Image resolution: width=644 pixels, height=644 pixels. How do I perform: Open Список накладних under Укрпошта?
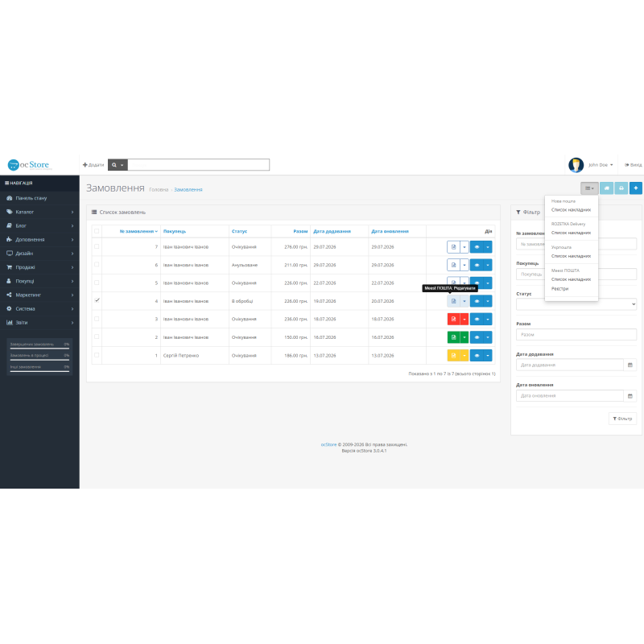pyautogui.click(x=571, y=256)
